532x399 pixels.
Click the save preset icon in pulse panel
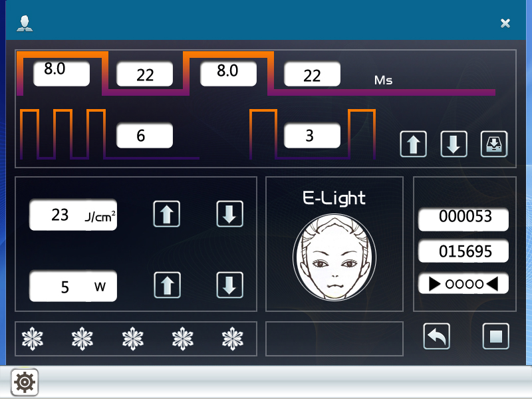click(494, 144)
